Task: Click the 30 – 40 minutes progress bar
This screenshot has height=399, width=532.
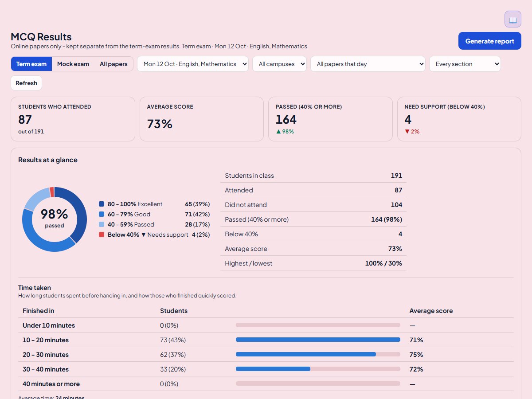Action: 318,369
